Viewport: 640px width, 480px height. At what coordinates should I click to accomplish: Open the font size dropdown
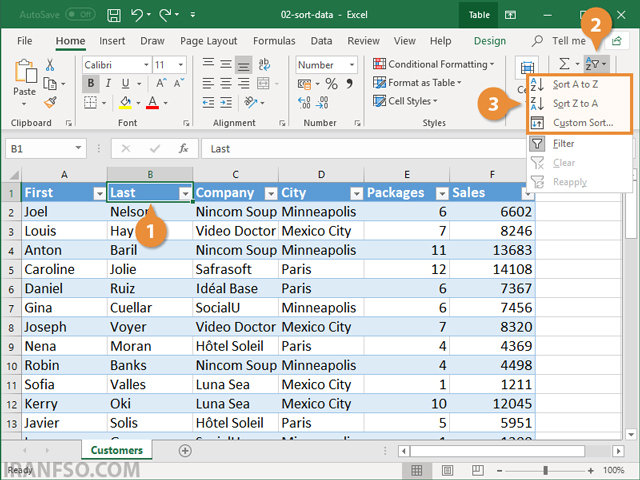coord(180,65)
